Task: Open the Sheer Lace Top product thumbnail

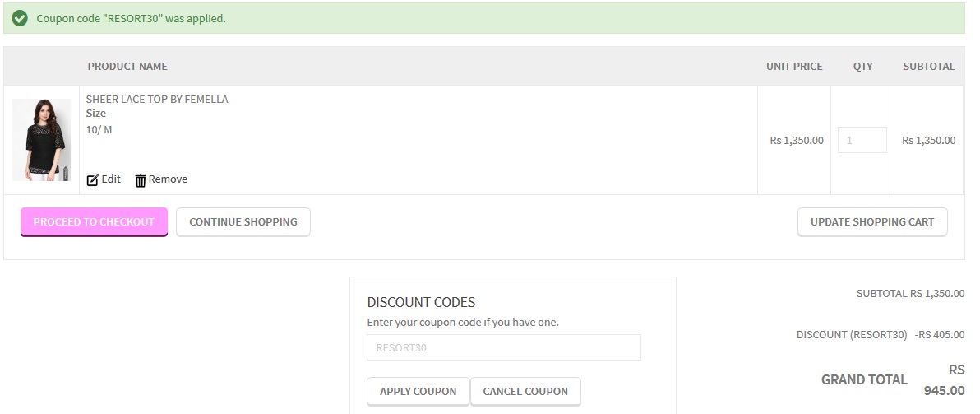Action: pyautogui.click(x=42, y=140)
